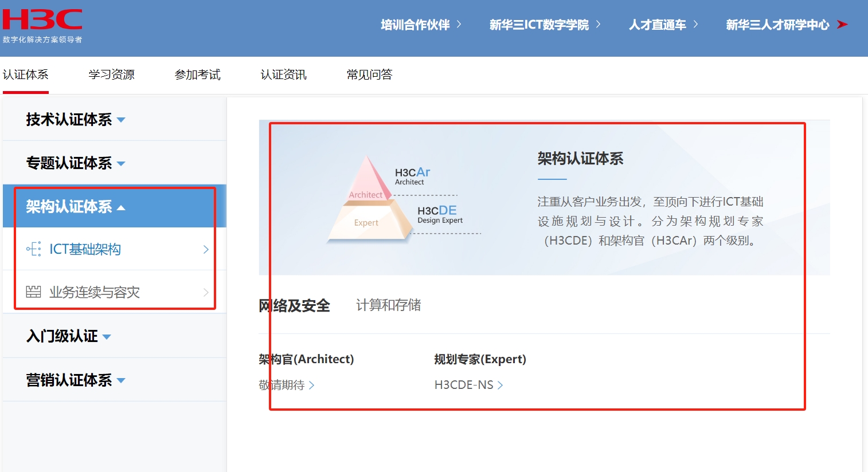The width and height of the screenshot is (868, 472).
Task: Click 入门级认证 sidebar heading
Action: tap(62, 336)
